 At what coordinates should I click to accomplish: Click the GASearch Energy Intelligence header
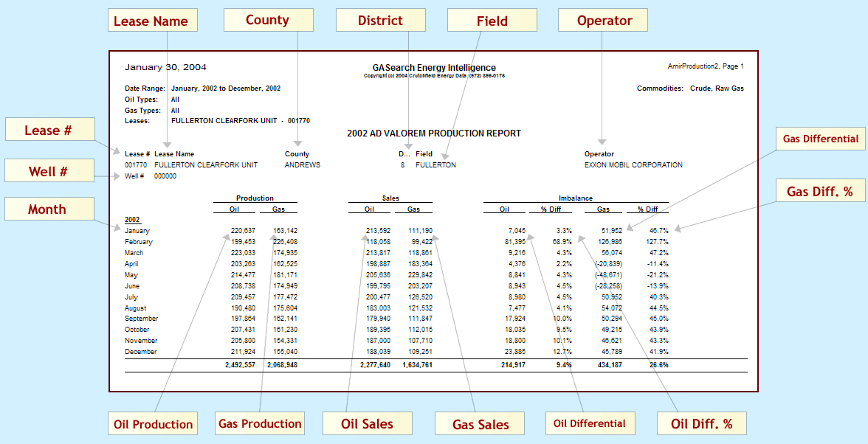pos(434,68)
